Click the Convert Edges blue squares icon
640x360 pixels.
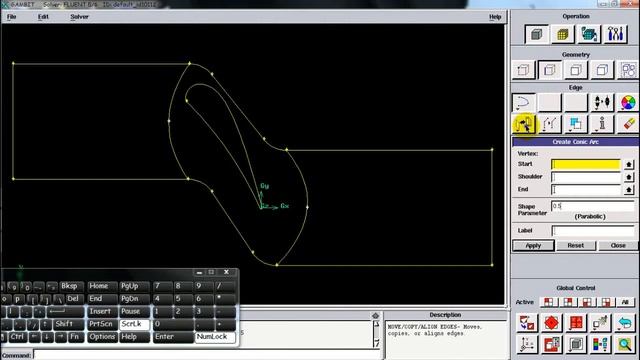point(576,124)
